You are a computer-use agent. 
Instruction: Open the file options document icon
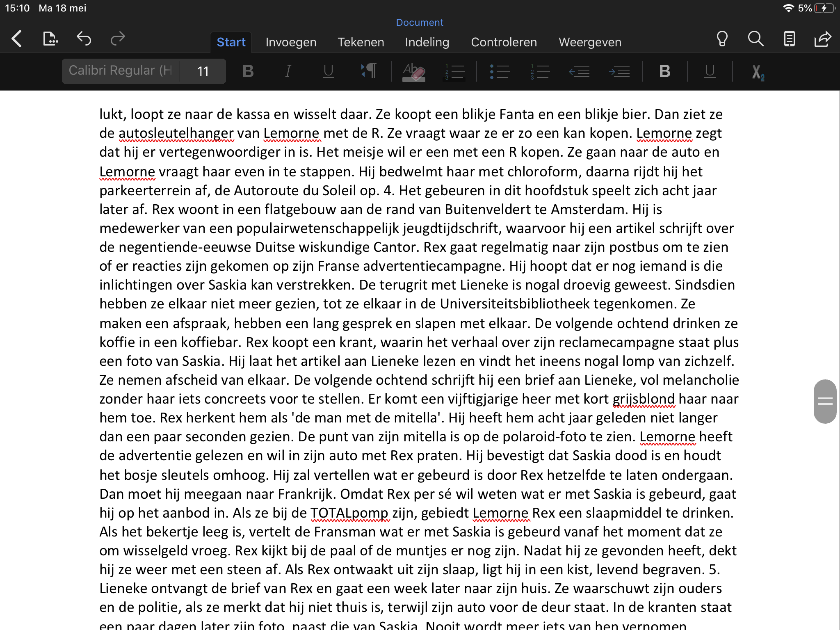(50, 39)
